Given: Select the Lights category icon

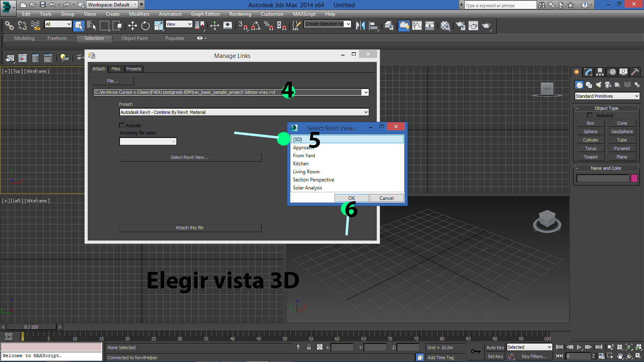Looking at the screenshot, I should point(599,85).
